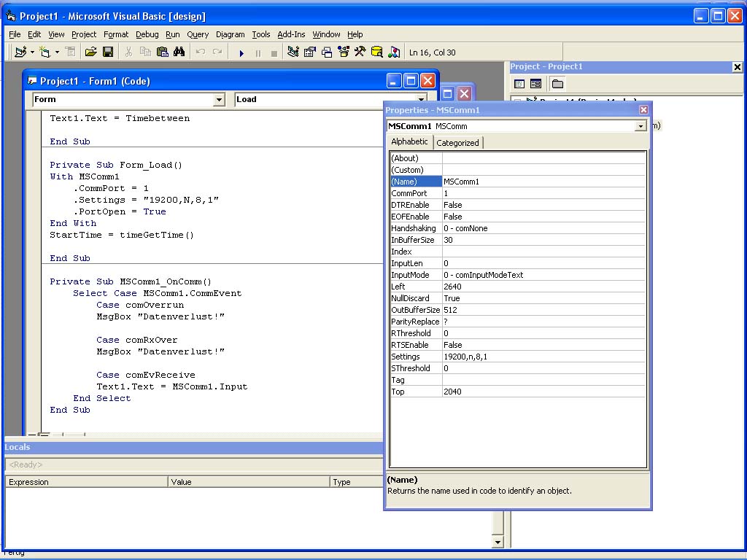Close the Properties - MSComm1 window
The height and width of the screenshot is (560, 747).
pos(643,110)
